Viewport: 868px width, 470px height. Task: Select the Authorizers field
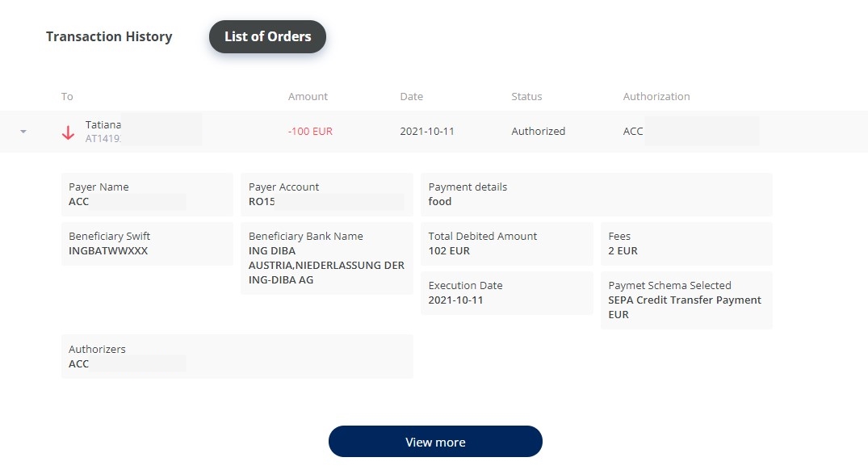coord(237,357)
